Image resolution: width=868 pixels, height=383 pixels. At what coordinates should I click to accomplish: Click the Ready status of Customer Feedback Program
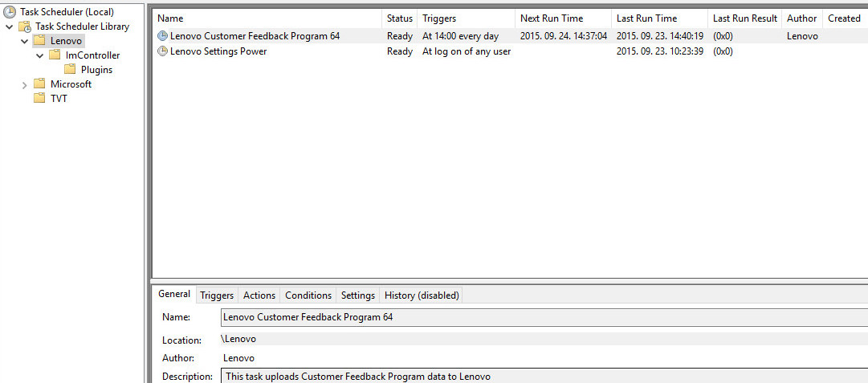pyautogui.click(x=400, y=36)
